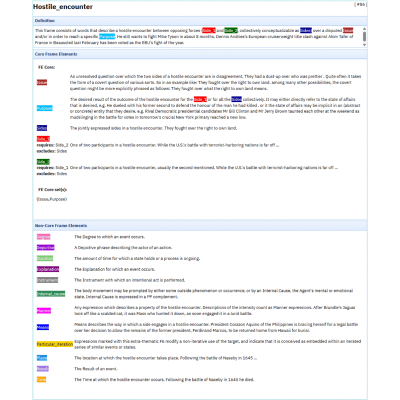Click the 'FE Core set(s):' heading
The height and width of the screenshot is (400, 400).
53,190
